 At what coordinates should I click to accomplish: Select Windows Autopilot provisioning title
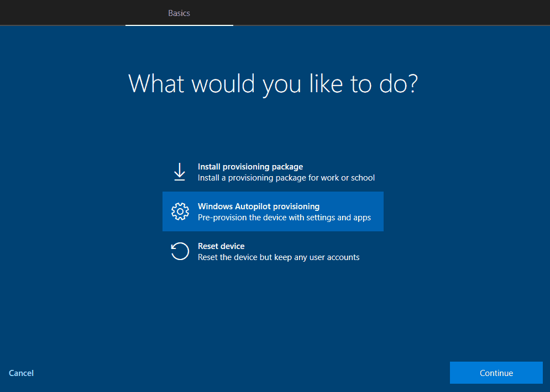[259, 206]
